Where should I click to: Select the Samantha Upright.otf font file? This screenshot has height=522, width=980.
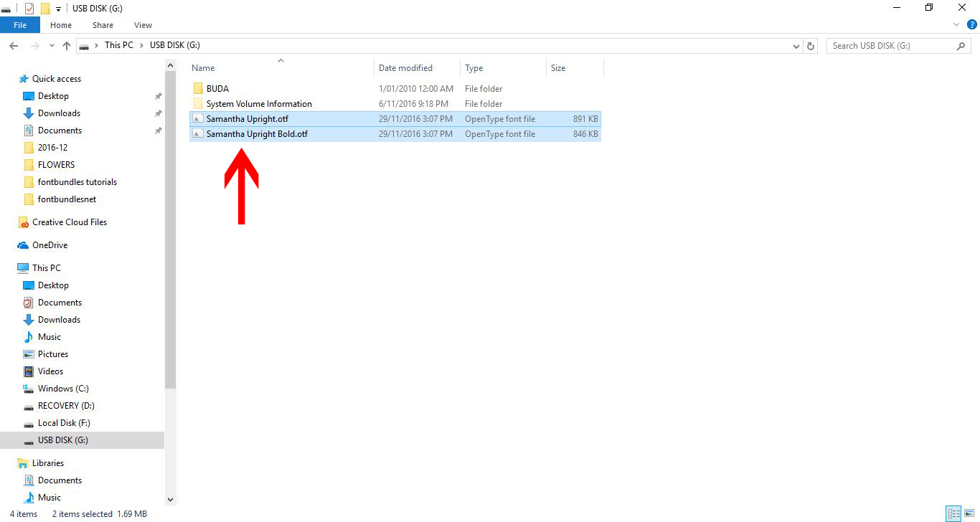[395, 119]
